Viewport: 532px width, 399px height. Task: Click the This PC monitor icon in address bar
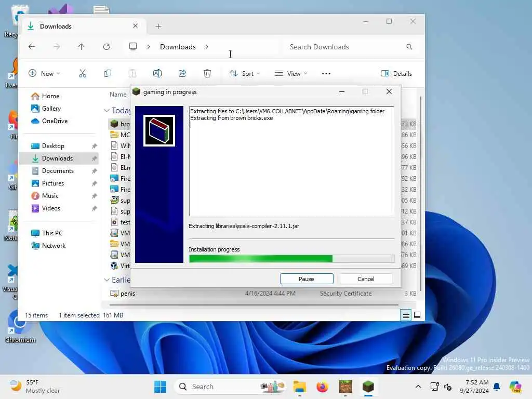coord(133,46)
